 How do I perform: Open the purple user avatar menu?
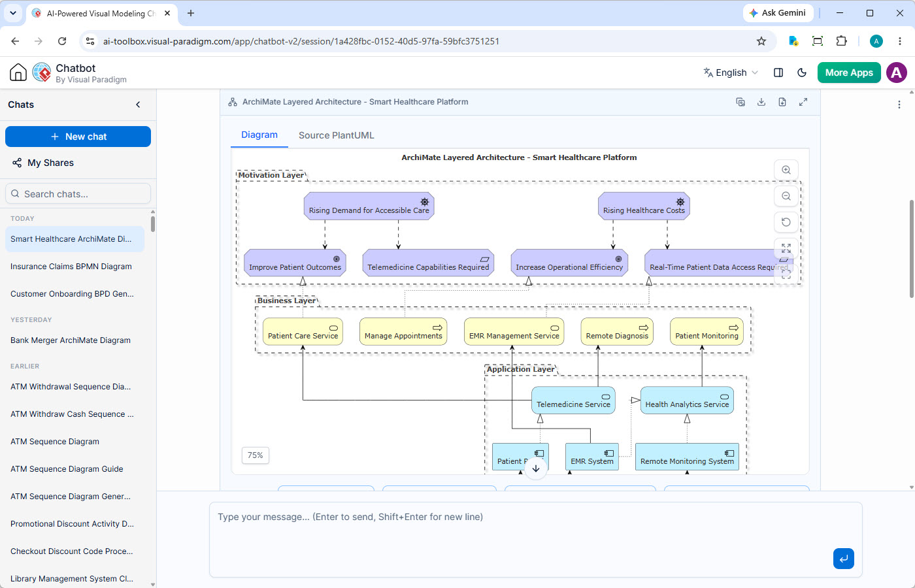(x=897, y=73)
